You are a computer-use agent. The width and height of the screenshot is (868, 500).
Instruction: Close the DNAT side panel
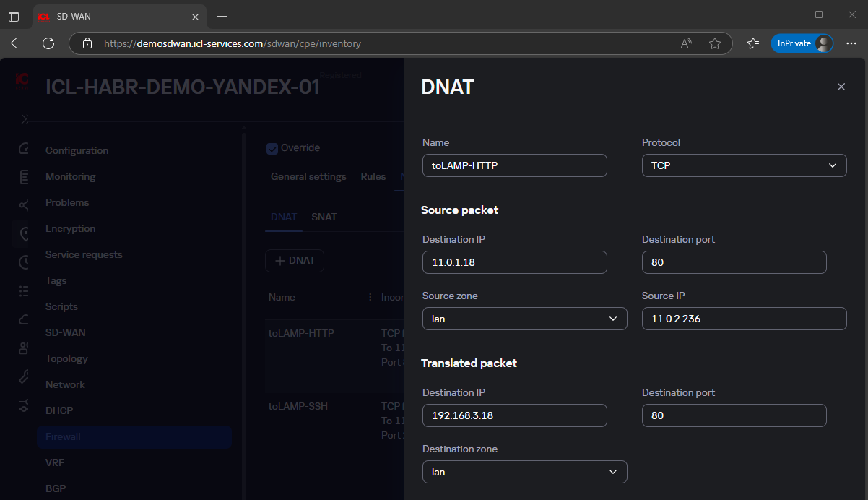point(841,87)
